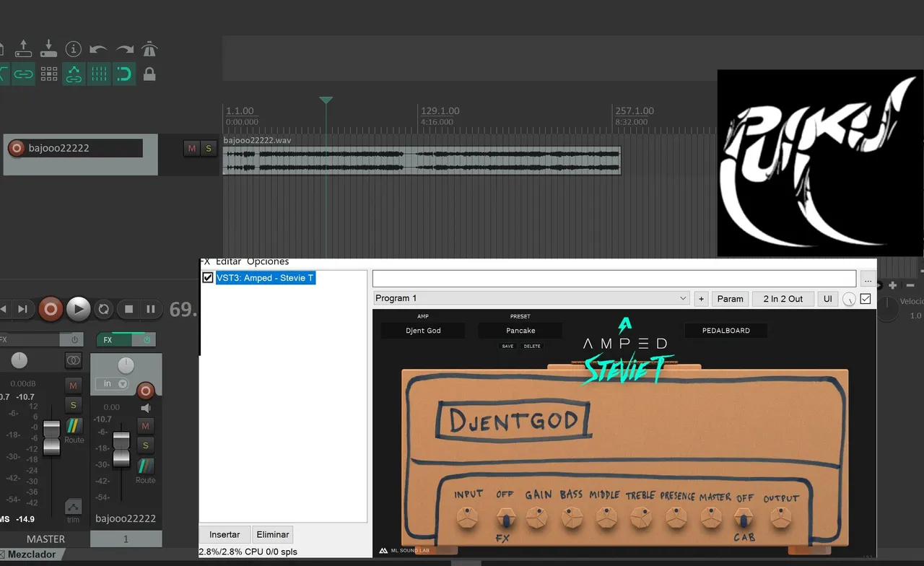The image size is (924, 566).
Task: Click the MASTER volume fader
Action: tap(51, 437)
